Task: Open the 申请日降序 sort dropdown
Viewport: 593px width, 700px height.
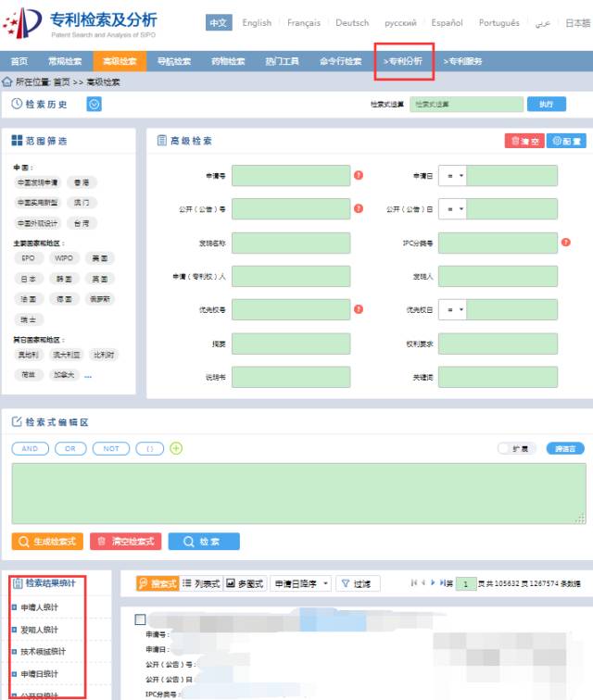Action: pos(301,583)
